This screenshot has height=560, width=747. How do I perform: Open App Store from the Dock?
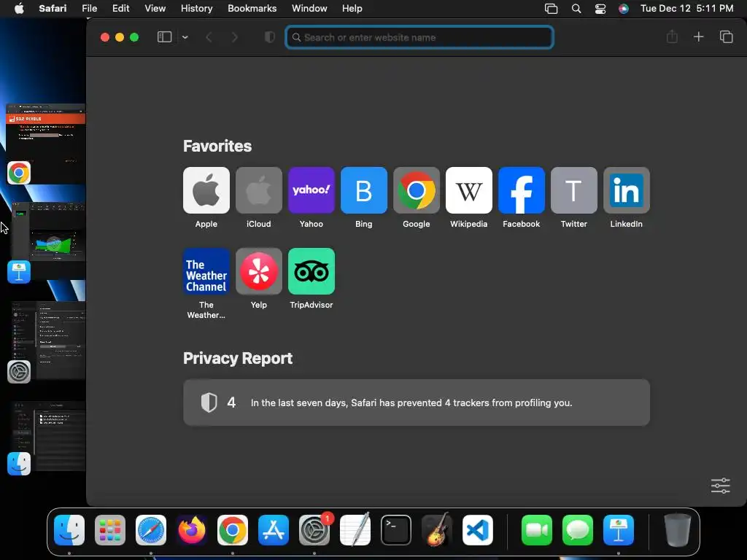click(x=274, y=529)
